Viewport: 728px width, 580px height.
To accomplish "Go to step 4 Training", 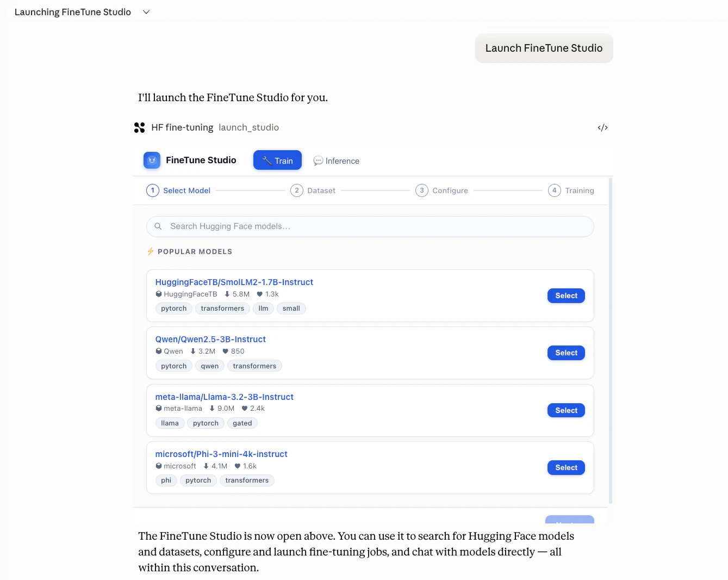I will click(571, 190).
